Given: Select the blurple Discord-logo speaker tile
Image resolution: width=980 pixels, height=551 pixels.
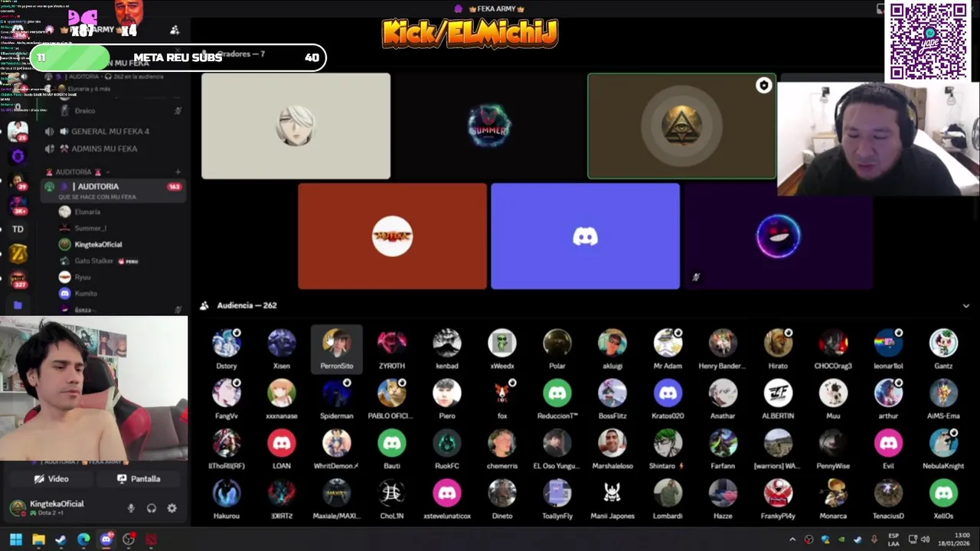Looking at the screenshot, I should coord(585,236).
